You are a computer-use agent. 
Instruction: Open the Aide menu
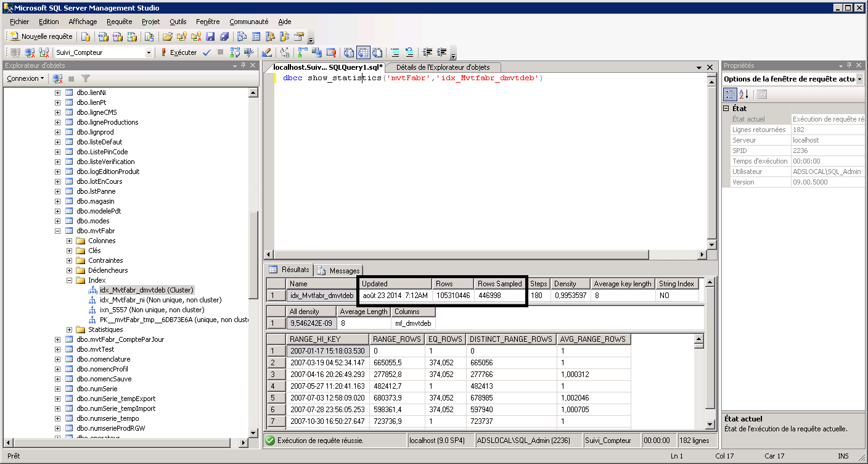click(285, 22)
